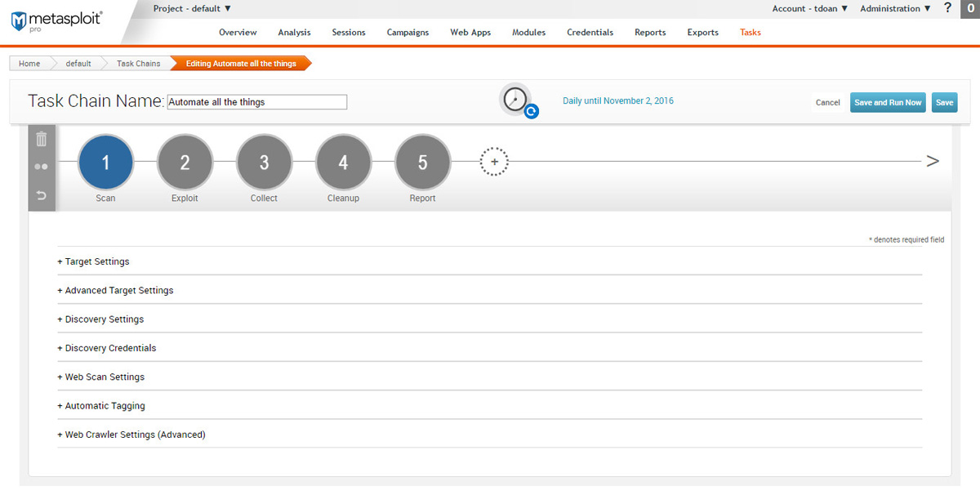Click the trash icon in the left sidebar
This screenshot has height=504, width=980.
click(42, 139)
